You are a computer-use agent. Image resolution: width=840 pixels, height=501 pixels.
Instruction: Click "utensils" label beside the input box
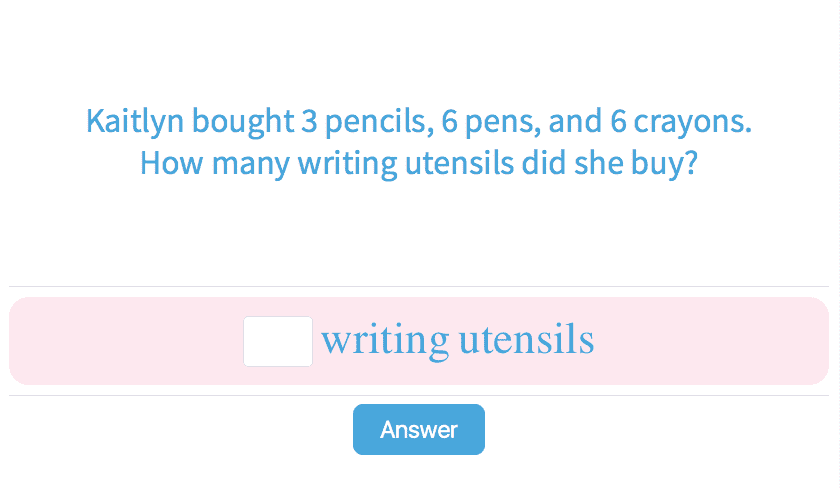point(526,341)
